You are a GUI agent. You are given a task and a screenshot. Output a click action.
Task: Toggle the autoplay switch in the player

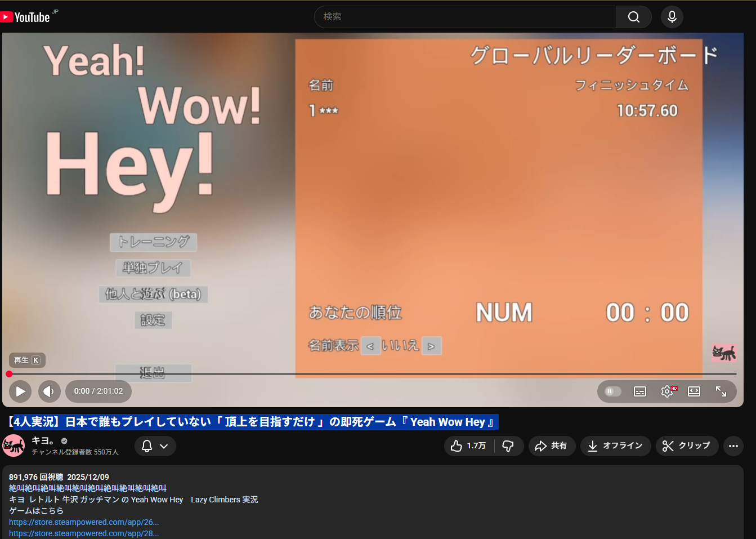612,391
